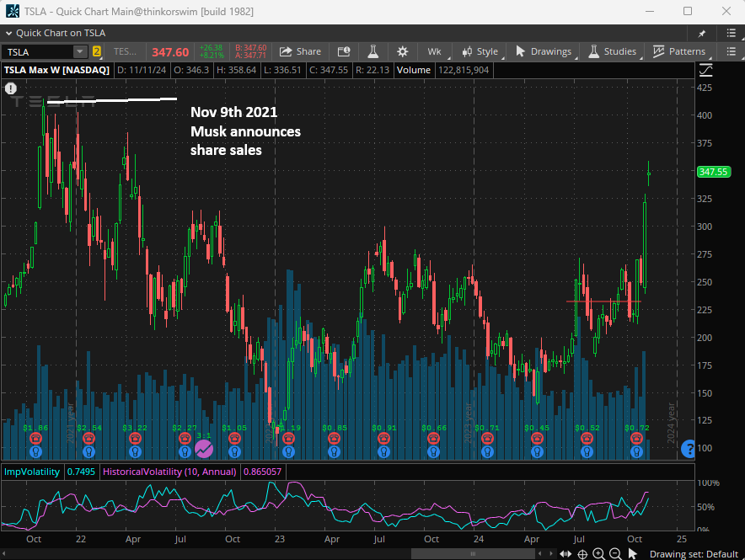
Task: Click the exclamation warning icon on chart
Action: [x=10, y=88]
